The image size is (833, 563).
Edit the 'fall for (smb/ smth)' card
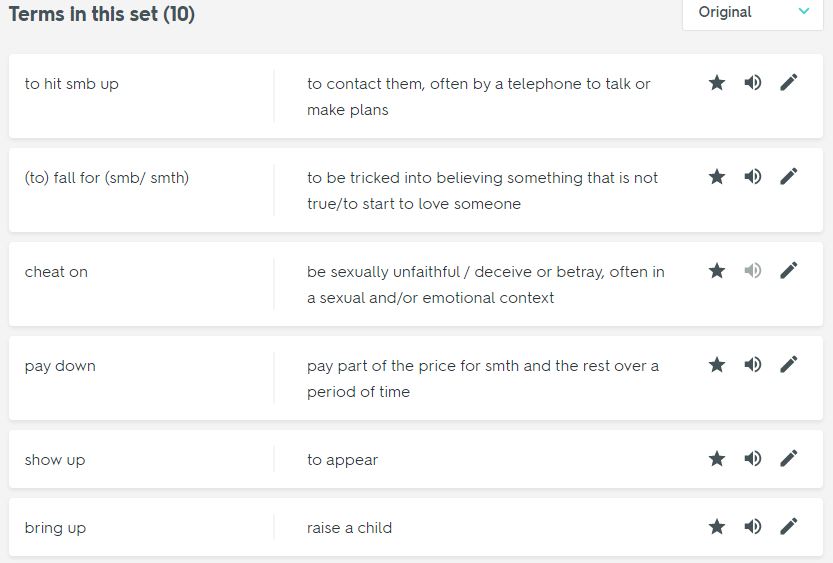tap(789, 176)
